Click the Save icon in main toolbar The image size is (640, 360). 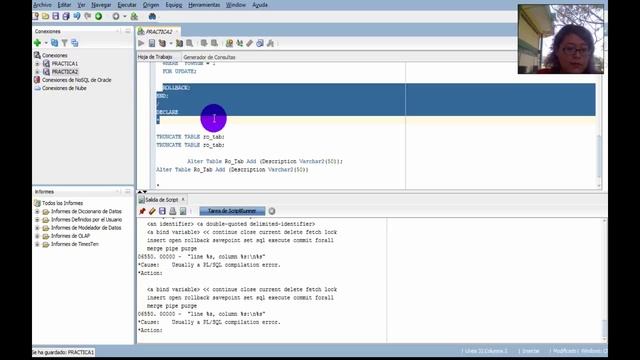point(56,16)
